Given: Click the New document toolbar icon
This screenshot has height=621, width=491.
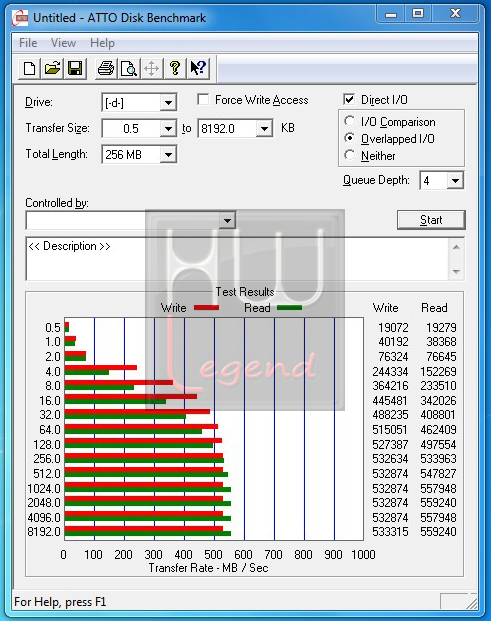Looking at the screenshot, I should point(29,68).
